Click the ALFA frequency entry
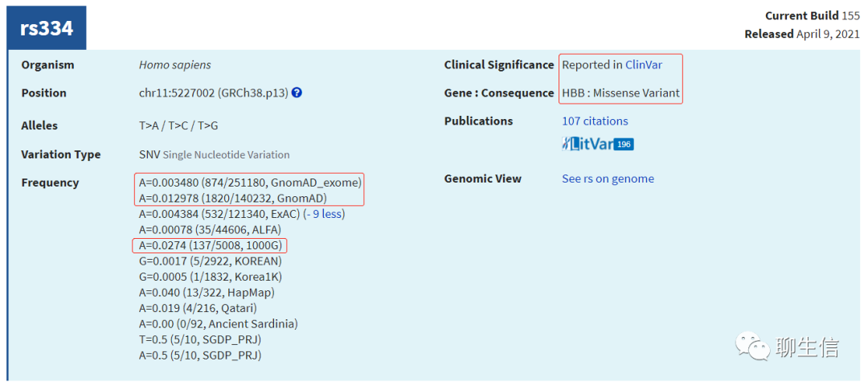 tap(210, 229)
